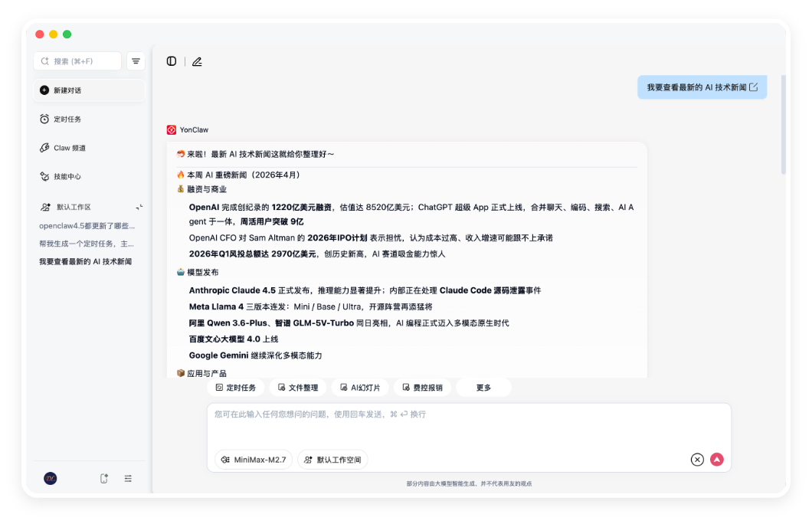
Task: Click the circled X clear icon
Action: pyautogui.click(x=697, y=460)
